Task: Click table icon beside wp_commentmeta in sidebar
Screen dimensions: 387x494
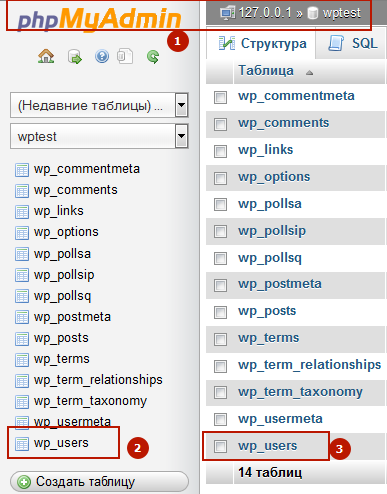Action: pos(22,170)
